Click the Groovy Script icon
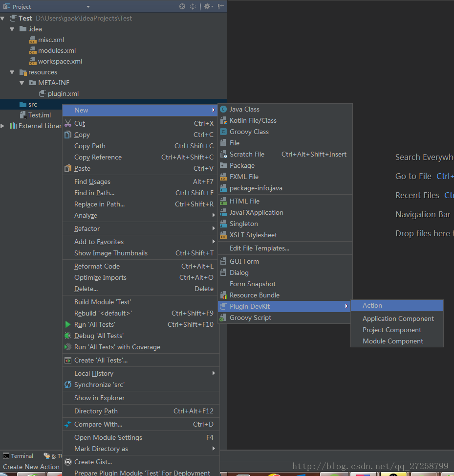 [x=223, y=318]
